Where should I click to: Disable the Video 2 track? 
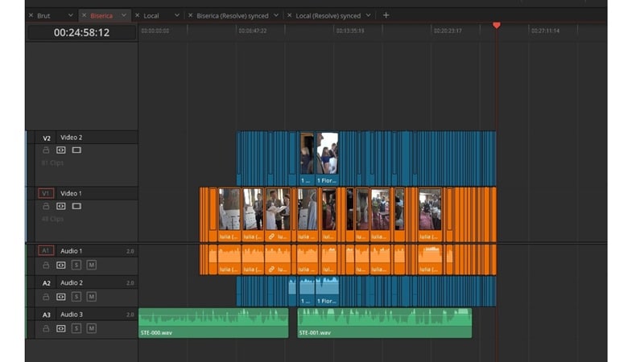point(76,150)
